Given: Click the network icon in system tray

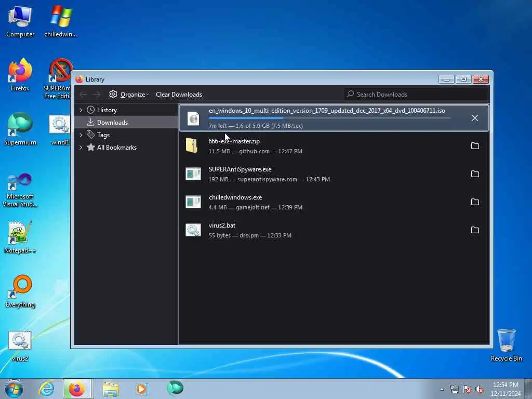Looking at the screenshot, I should pyautogui.click(x=454, y=390).
